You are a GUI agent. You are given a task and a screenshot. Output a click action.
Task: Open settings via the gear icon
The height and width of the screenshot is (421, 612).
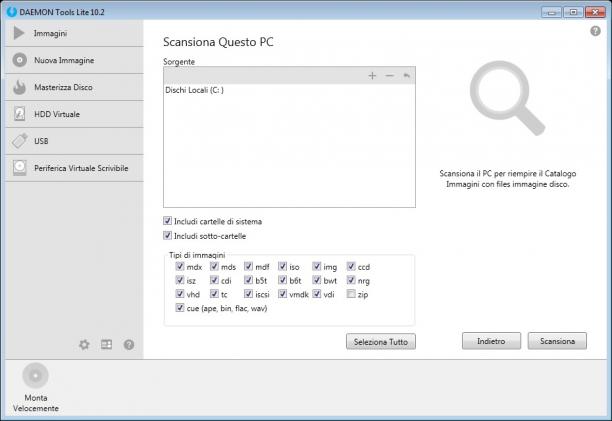[x=84, y=345]
